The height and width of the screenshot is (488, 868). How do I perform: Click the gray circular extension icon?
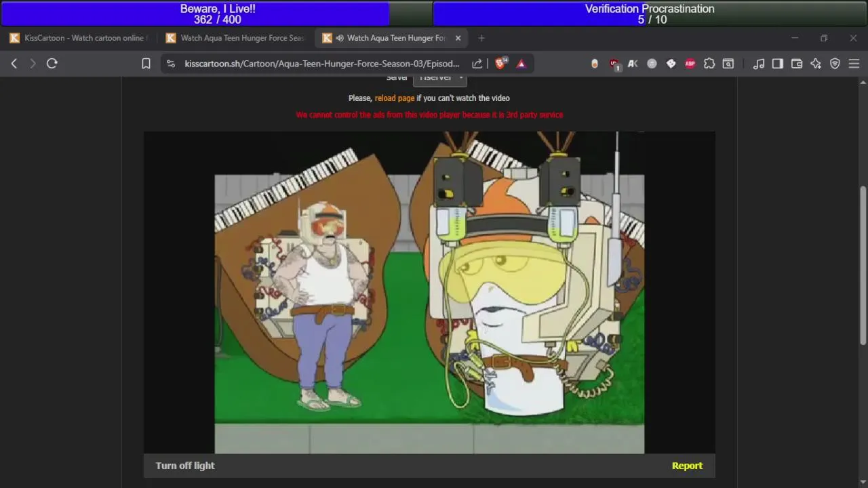[x=652, y=64]
